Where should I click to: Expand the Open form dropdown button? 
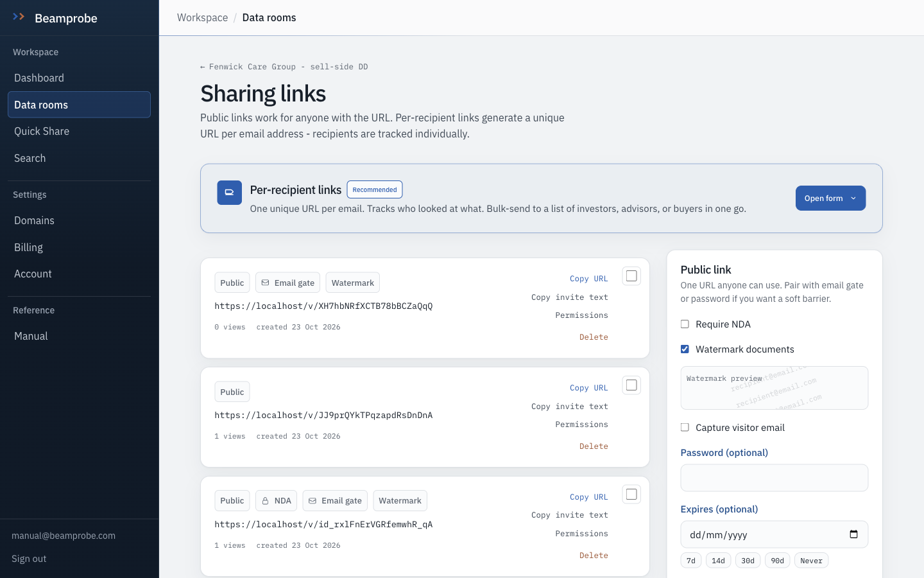coord(830,198)
